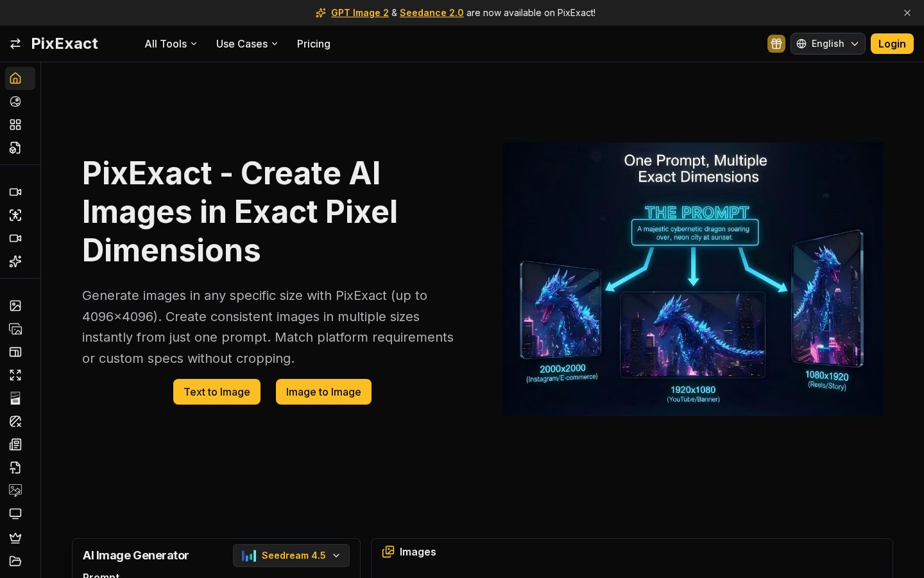Open the single image icon in sidebar
This screenshot has width=924, height=578.
pos(15,306)
